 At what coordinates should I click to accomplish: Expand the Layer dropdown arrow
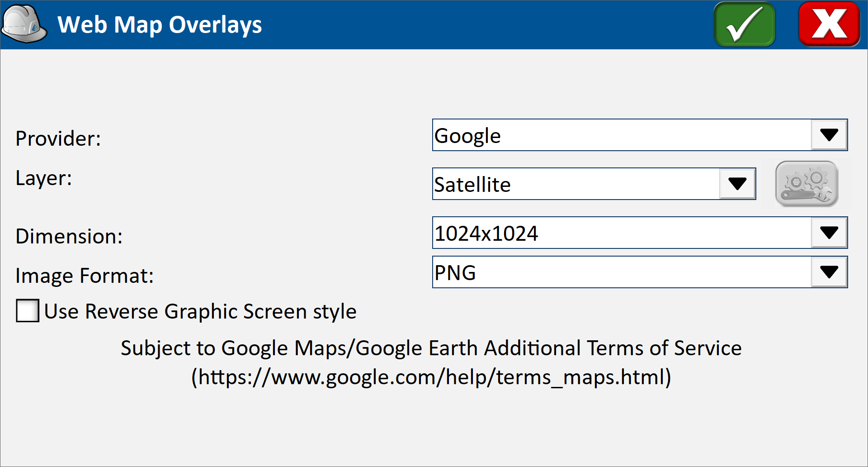(x=737, y=184)
